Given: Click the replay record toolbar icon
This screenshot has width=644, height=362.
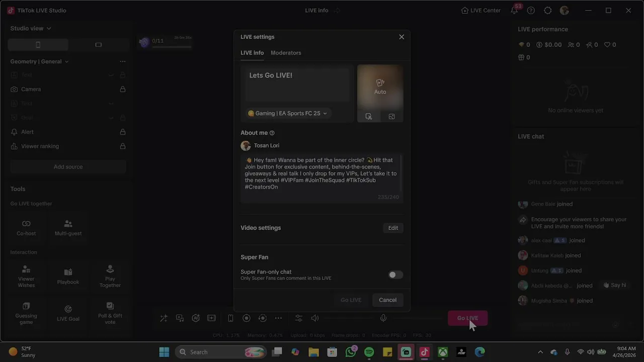Looking at the screenshot, I should point(262,318).
